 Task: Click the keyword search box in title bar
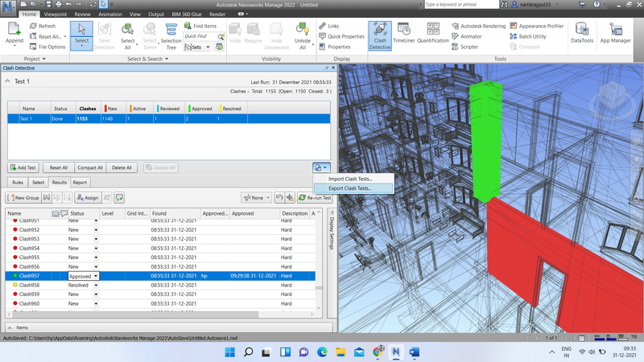pos(461,5)
